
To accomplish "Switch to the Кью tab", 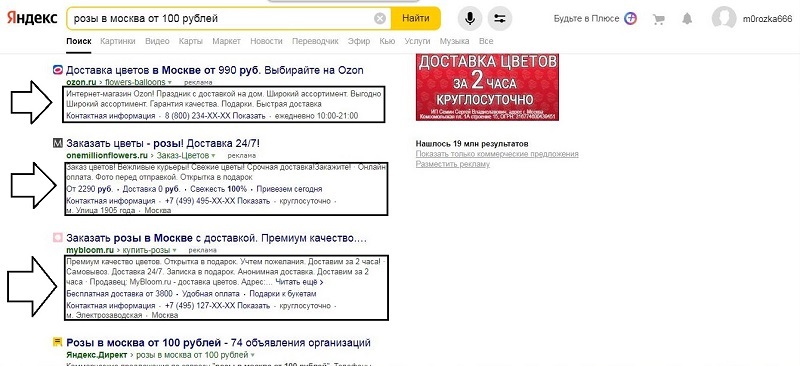I will coord(387,41).
